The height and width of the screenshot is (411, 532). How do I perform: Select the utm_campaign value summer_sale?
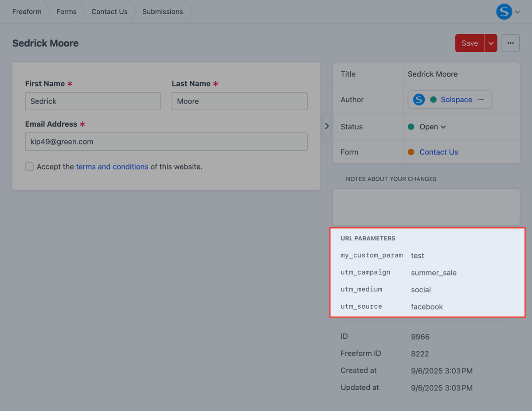[x=434, y=273]
